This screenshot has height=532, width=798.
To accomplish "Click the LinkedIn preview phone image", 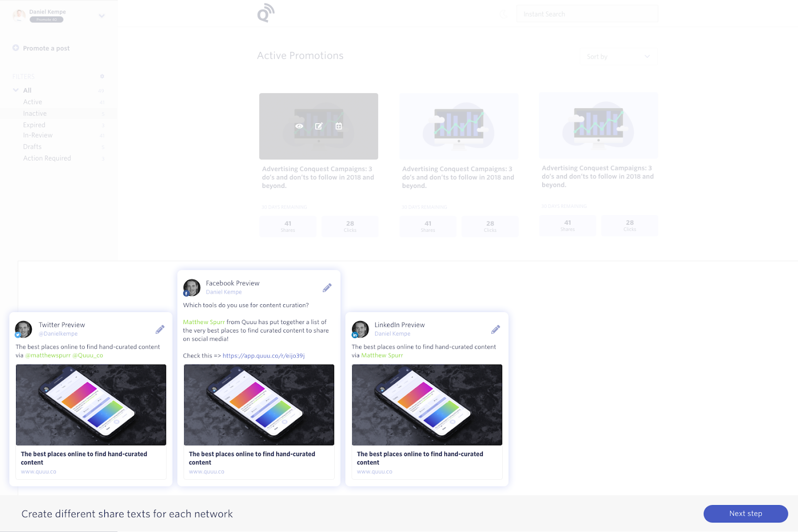I will tap(427, 404).
